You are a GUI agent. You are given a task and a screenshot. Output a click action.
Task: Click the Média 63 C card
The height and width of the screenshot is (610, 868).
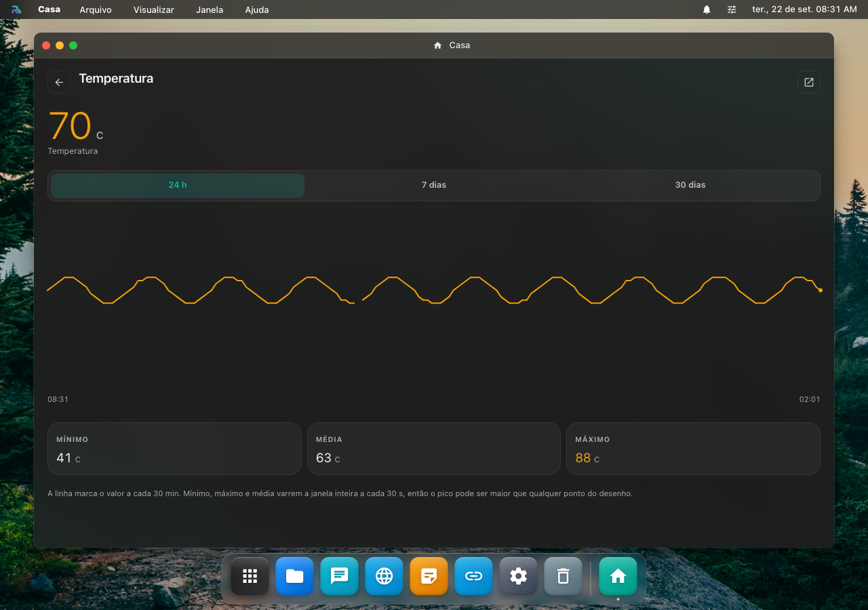coord(434,449)
